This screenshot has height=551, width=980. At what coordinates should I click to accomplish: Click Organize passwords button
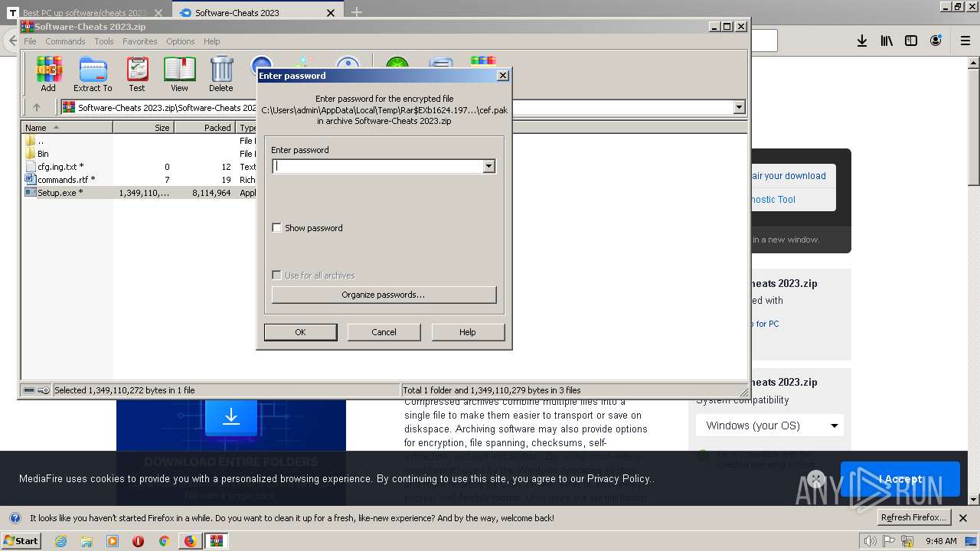point(384,295)
